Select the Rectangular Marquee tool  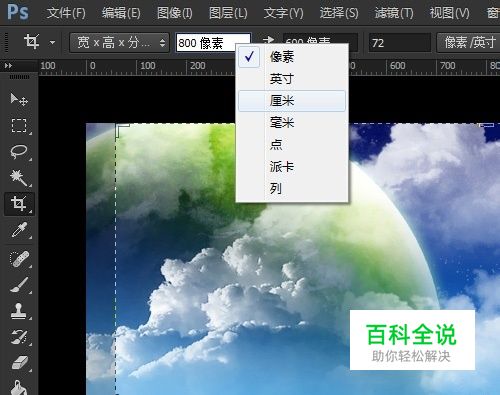pyautogui.click(x=19, y=126)
